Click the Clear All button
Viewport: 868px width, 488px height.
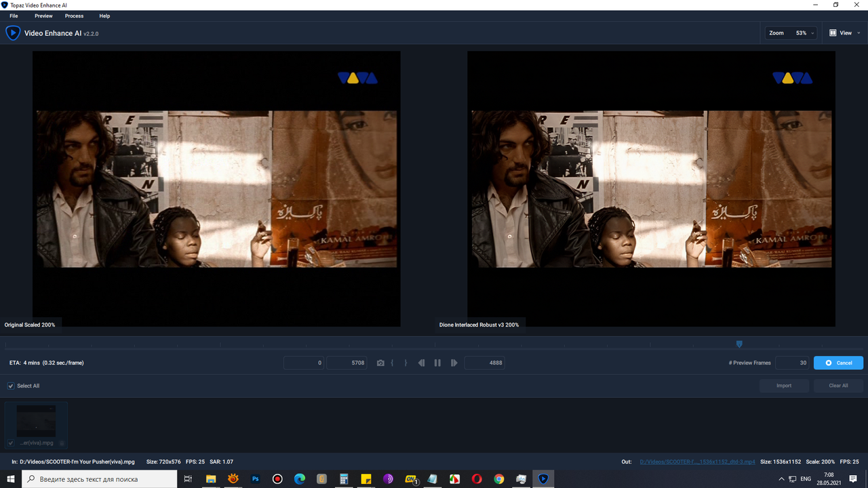point(838,386)
